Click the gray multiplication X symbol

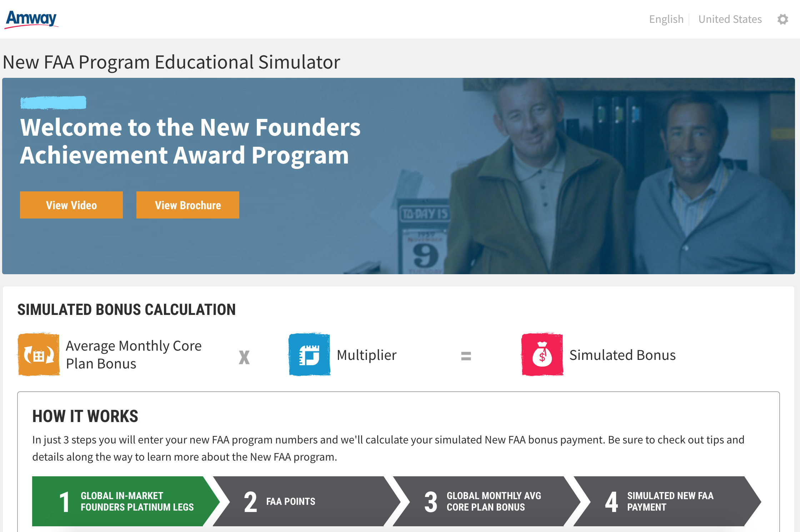(x=244, y=357)
